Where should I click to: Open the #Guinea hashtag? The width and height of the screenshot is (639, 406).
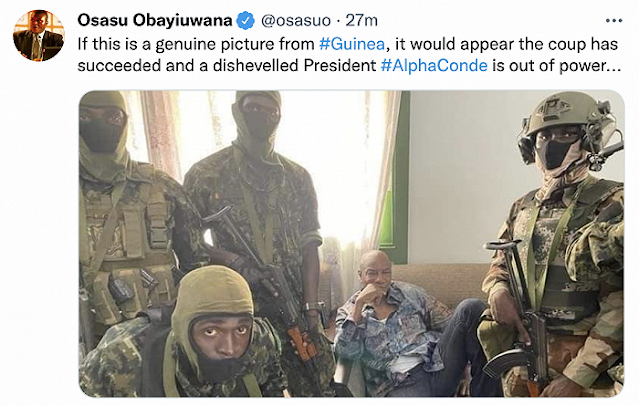(x=352, y=44)
